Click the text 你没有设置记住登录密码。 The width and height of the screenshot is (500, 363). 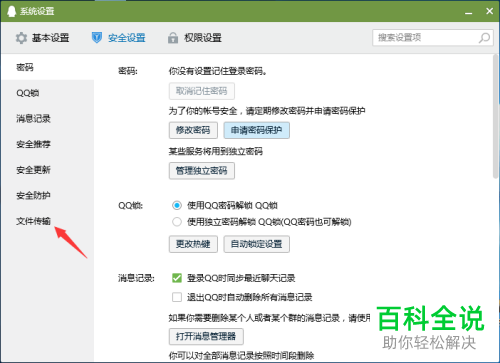pos(218,71)
